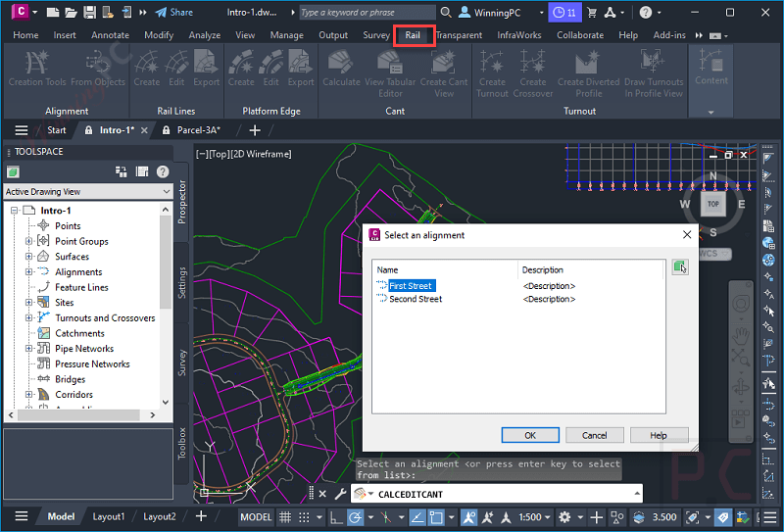The image size is (784, 532).
Task: Open the 1:500 annotation scale dropdown
Action: (534, 517)
